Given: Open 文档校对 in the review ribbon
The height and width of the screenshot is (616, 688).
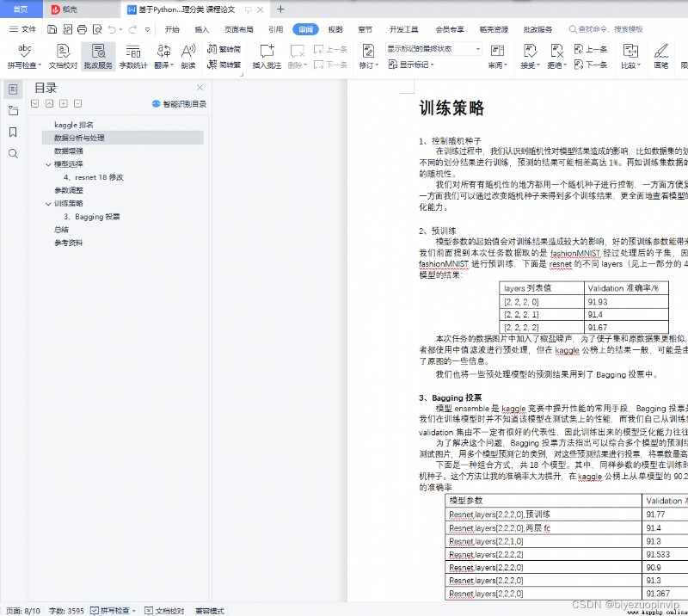Looking at the screenshot, I should pyautogui.click(x=63, y=57).
